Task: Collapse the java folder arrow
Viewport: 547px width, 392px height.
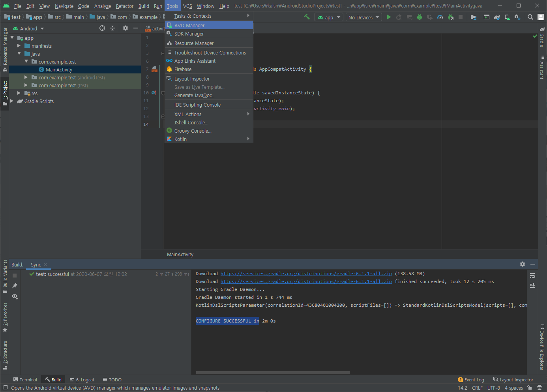Action: pos(19,54)
